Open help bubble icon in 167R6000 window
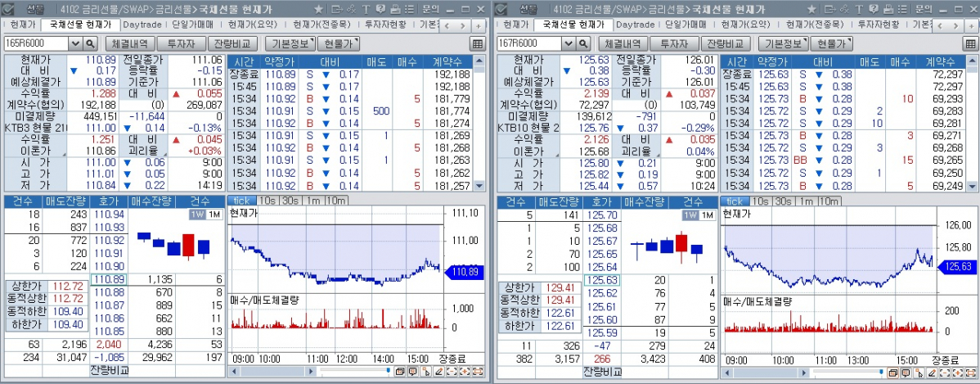Screen dimensions: 980x384 [874, 9]
